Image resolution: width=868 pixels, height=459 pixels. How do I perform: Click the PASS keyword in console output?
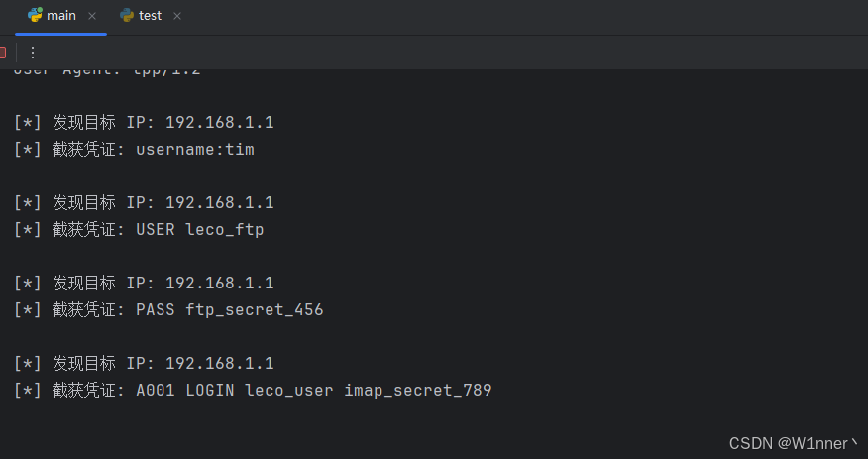point(156,310)
